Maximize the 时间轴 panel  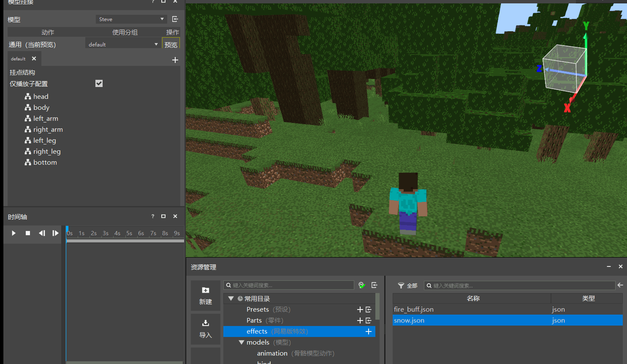163,216
